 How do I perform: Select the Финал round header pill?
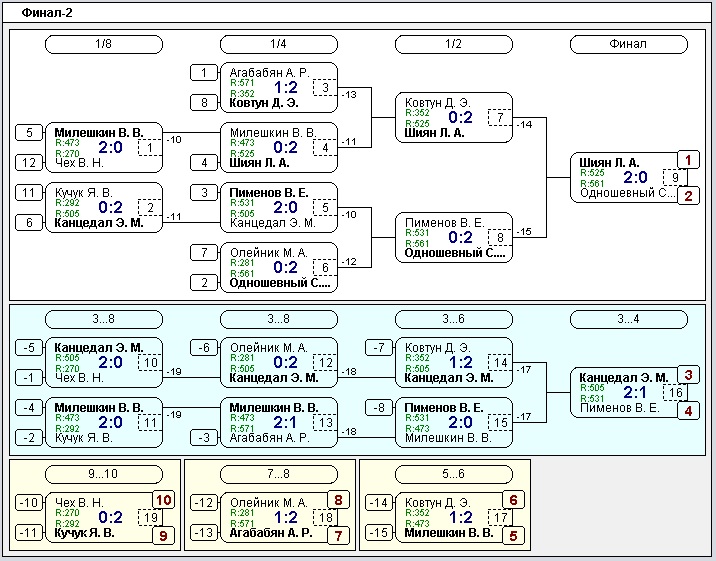coord(628,44)
